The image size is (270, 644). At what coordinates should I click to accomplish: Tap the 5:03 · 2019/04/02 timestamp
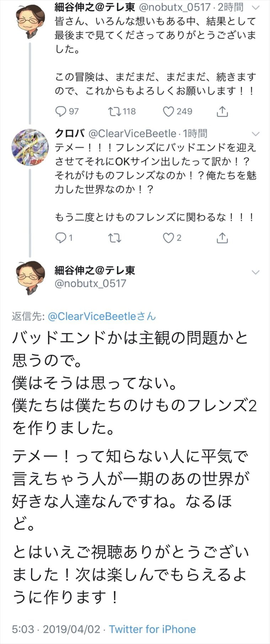[x=56, y=629]
